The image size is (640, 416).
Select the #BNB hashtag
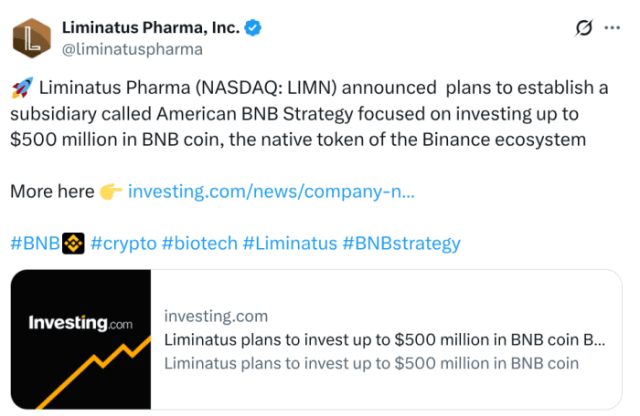pos(35,243)
